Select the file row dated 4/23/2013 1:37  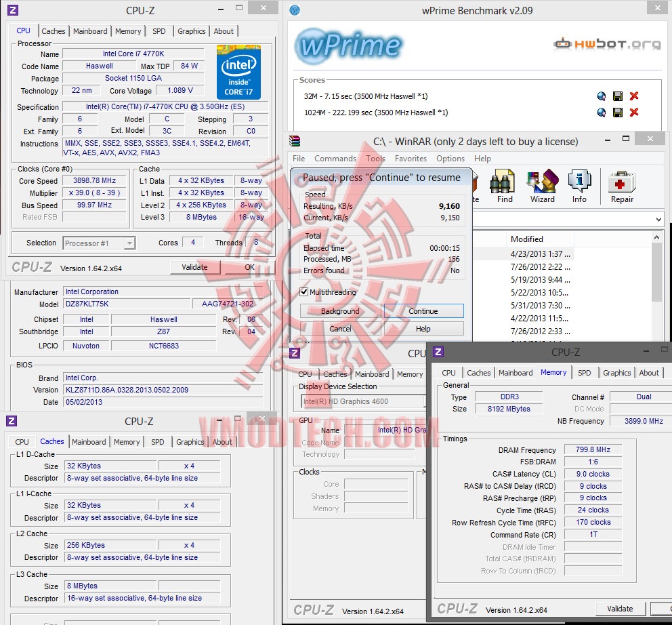pyautogui.click(x=523, y=254)
